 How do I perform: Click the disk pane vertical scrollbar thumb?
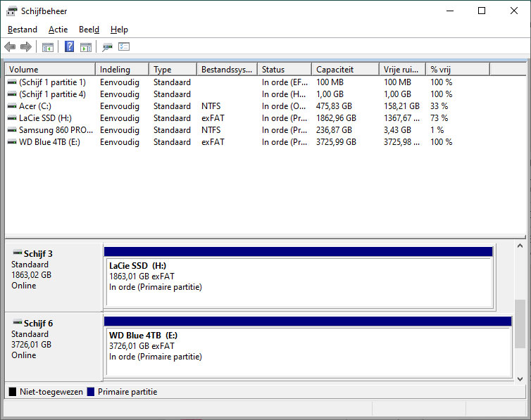pyautogui.click(x=520, y=324)
